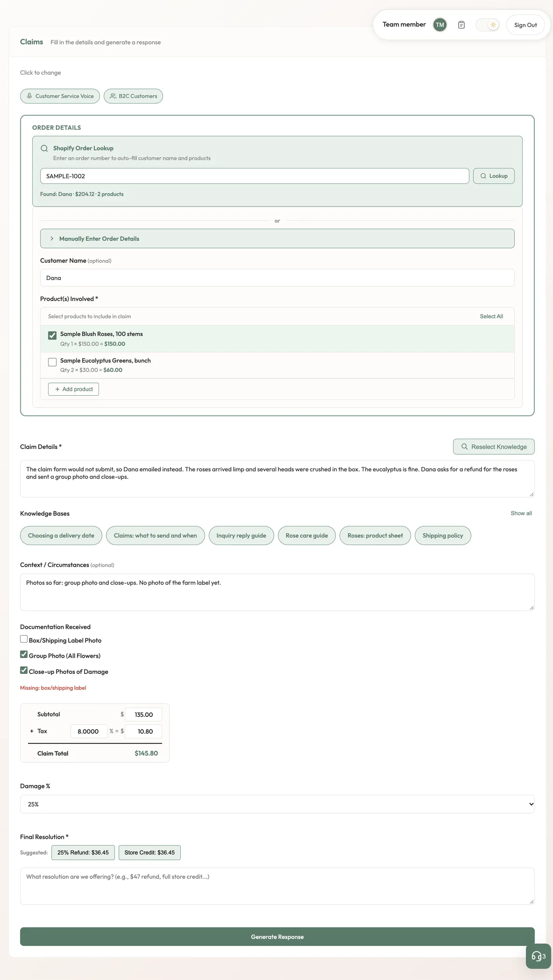Click the Claims page heading
The image size is (553, 980).
click(32, 42)
